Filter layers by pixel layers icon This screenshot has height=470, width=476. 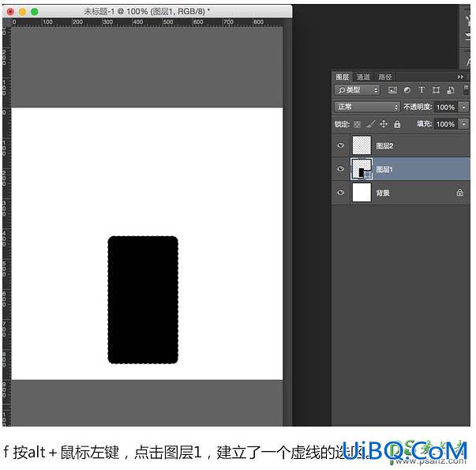pyautogui.click(x=392, y=90)
